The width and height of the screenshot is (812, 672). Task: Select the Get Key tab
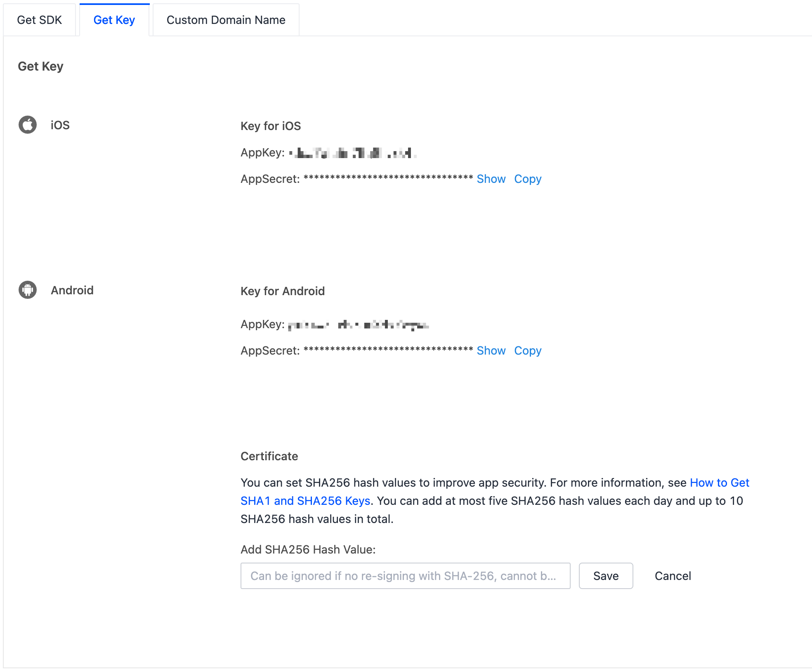[114, 20]
